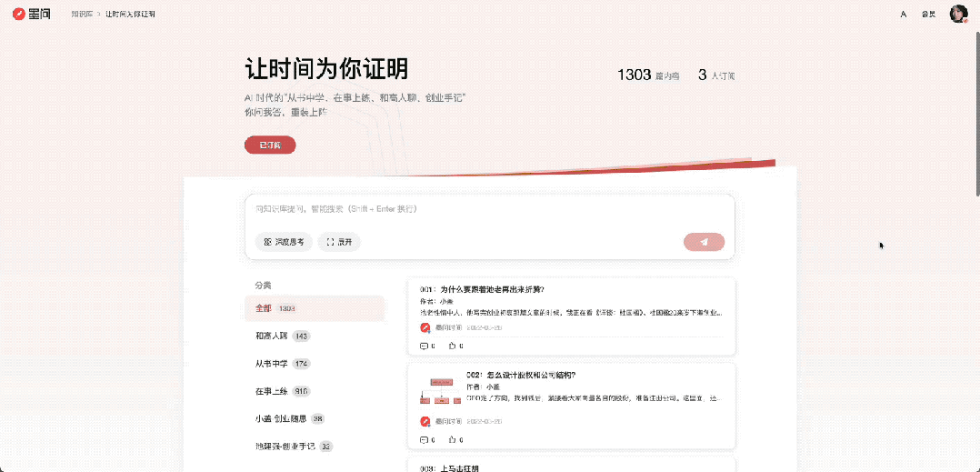Screen dimensions: 980x472
Task: Click the summary text of article 002
Action: pos(595,397)
